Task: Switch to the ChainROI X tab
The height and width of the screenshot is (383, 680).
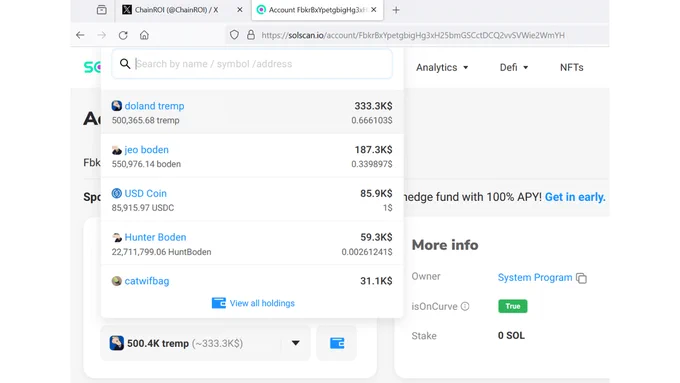Action: (x=183, y=10)
